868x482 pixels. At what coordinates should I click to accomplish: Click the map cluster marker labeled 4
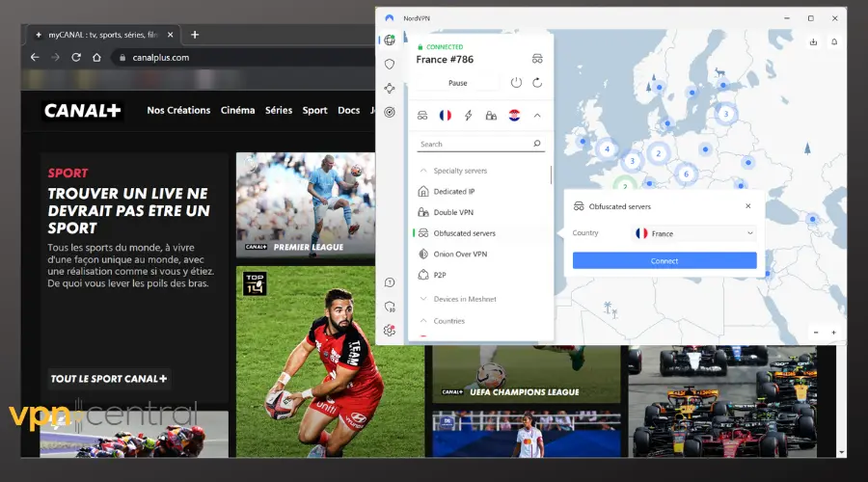(x=608, y=148)
